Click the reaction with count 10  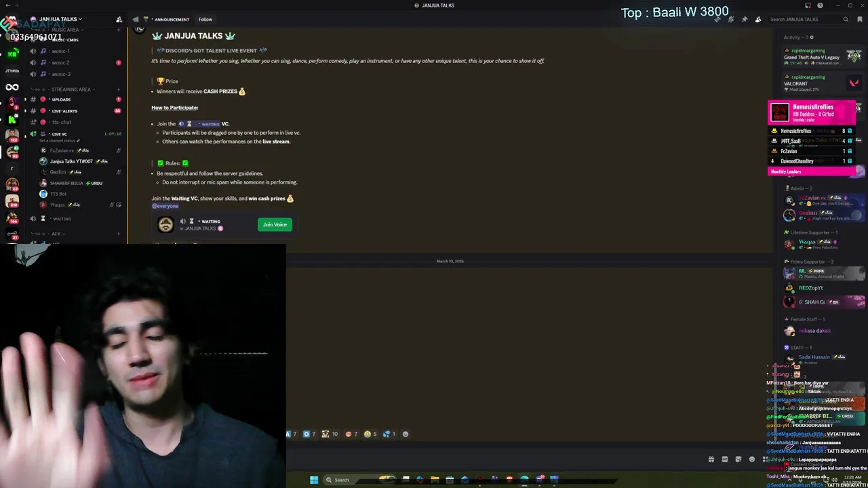click(330, 434)
